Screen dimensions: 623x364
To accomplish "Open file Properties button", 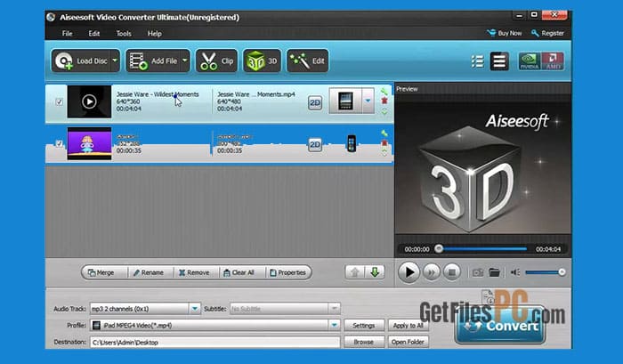I will 287,272.
